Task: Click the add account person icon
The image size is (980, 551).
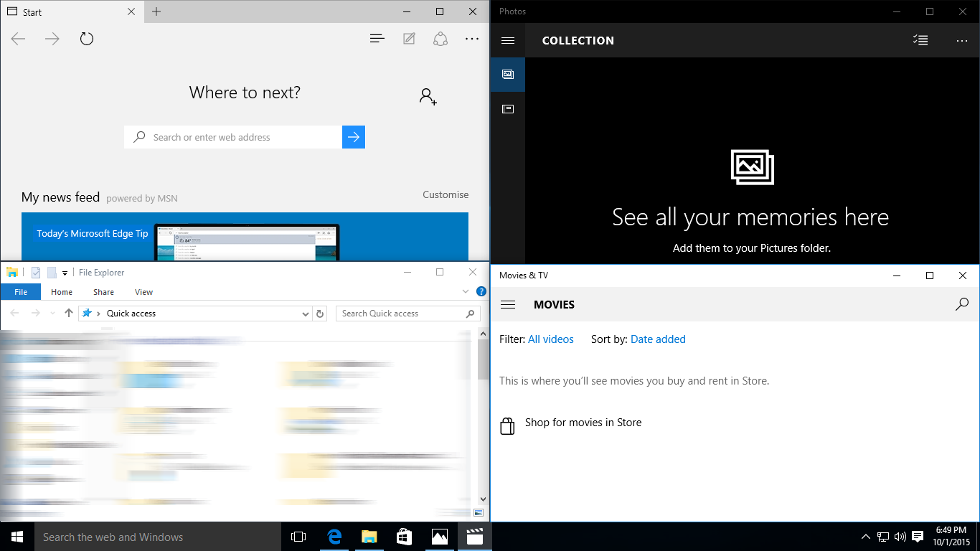Action: tap(428, 97)
